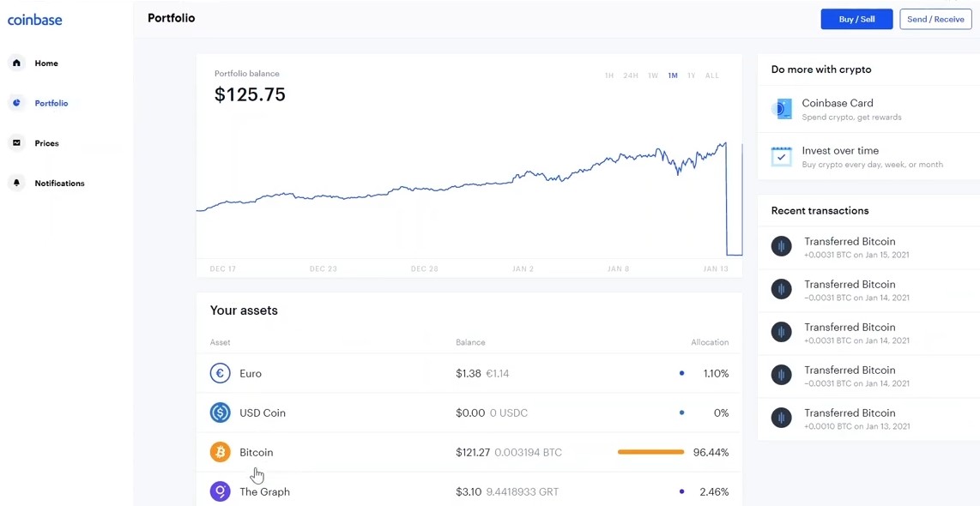Click the coinbase logo
This screenshot has height=506, width=980.
point(35,20)
